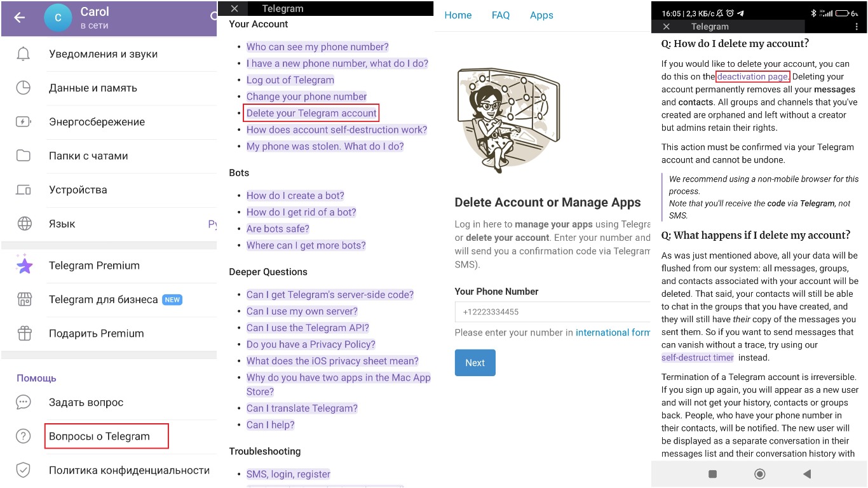Viewport: 868px width, 488px height.
Task: Tap the pie chart icon for Данные и память
Action: 24,88
